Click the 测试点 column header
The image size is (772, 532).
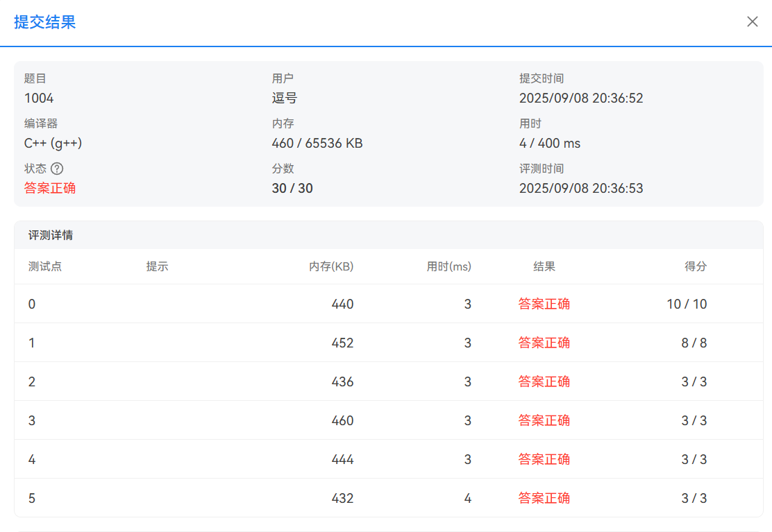click(45, 266)
